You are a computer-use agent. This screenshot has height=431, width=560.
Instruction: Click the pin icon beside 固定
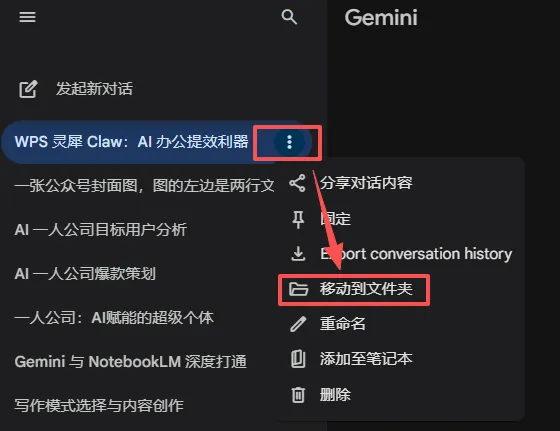[298, 219]
